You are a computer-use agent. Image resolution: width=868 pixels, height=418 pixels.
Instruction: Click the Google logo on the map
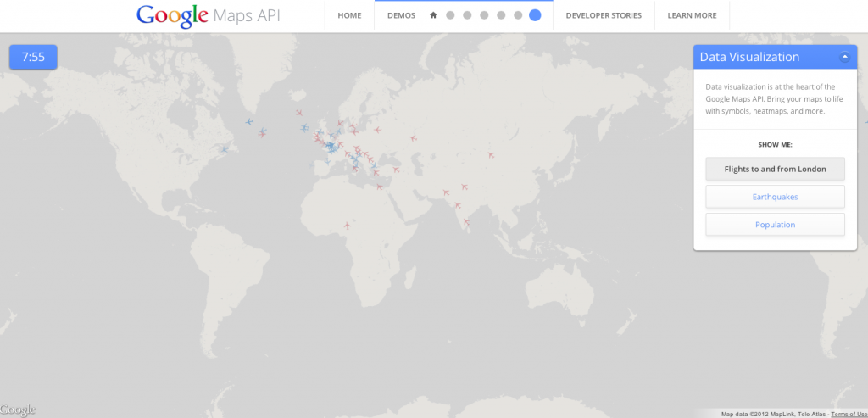coord(18,410)
